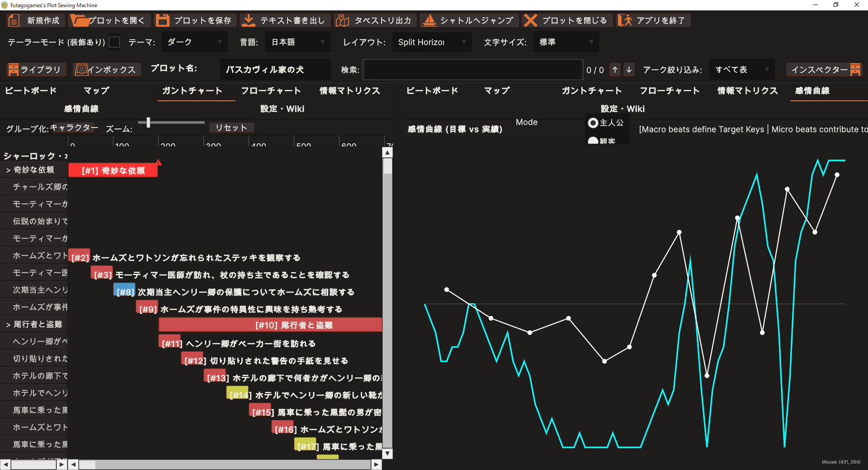Open left pane 情報マトリクス tab
This screenshot has height=470, width=868.
coord(350,91)
